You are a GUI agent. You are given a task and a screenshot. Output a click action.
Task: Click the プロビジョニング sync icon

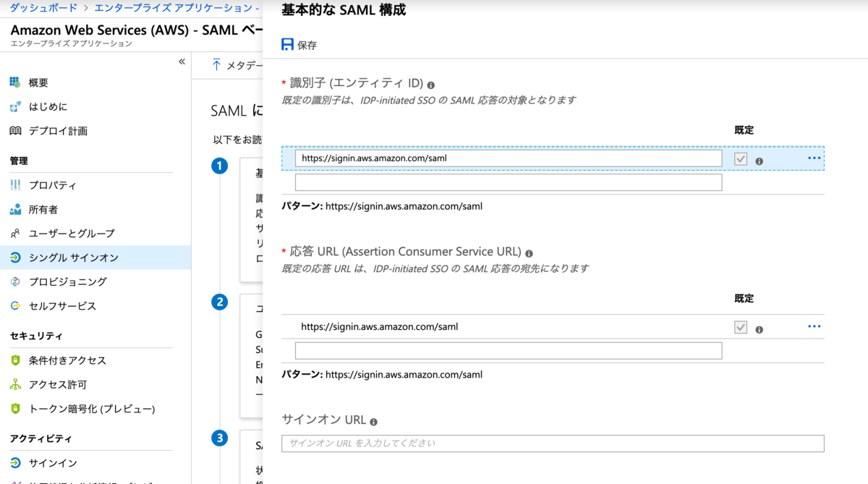pos(15,282)
